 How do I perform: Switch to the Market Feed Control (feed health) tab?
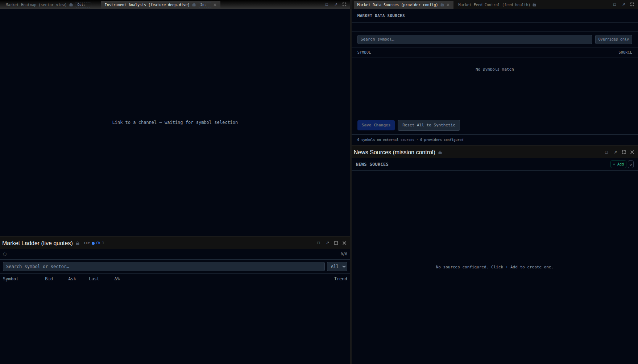click(494, 5)
